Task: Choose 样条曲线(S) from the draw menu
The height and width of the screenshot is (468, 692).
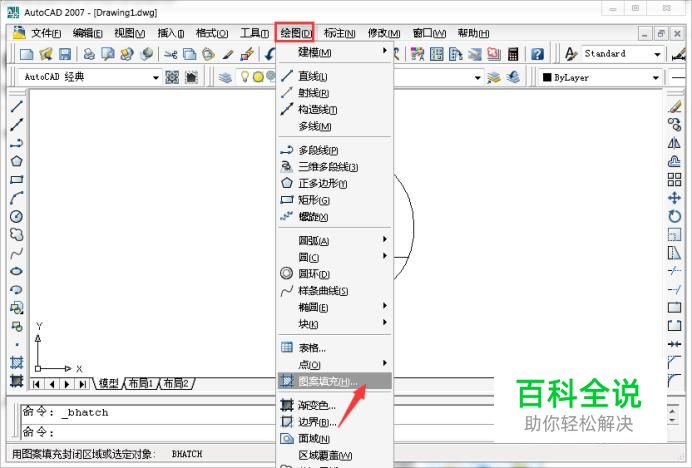Action: click(x=335, y=291)
